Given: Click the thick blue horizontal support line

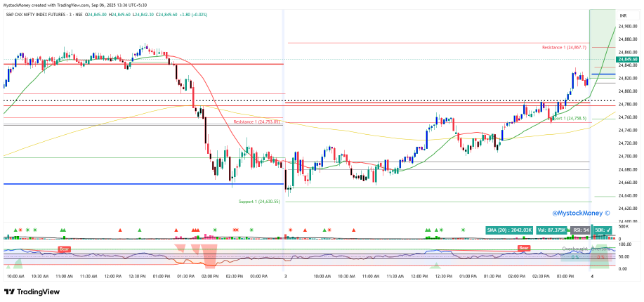Looking at the screenshot, I should coord(140,184).
